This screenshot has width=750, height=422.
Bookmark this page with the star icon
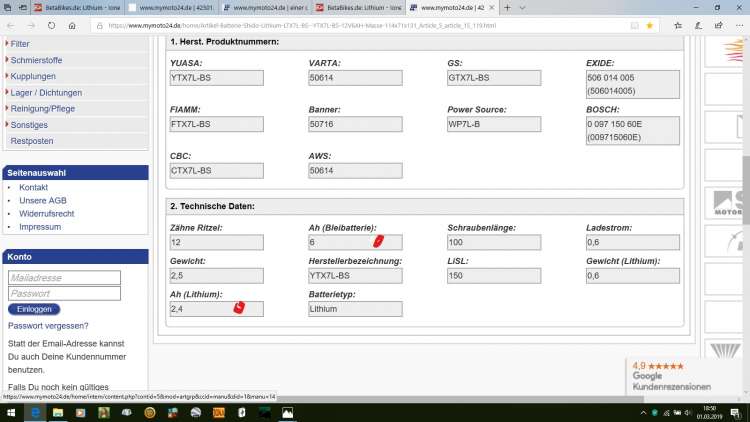pos(650,25)
